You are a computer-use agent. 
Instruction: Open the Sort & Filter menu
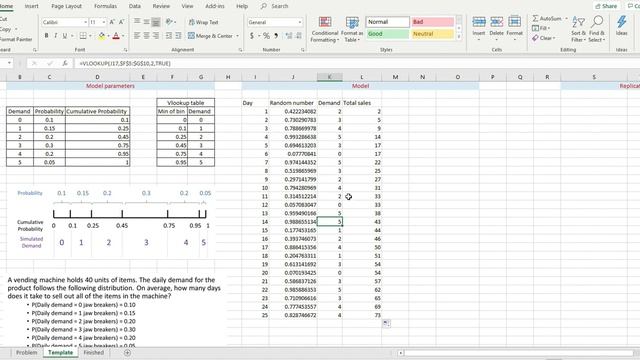tap(578, 29)
